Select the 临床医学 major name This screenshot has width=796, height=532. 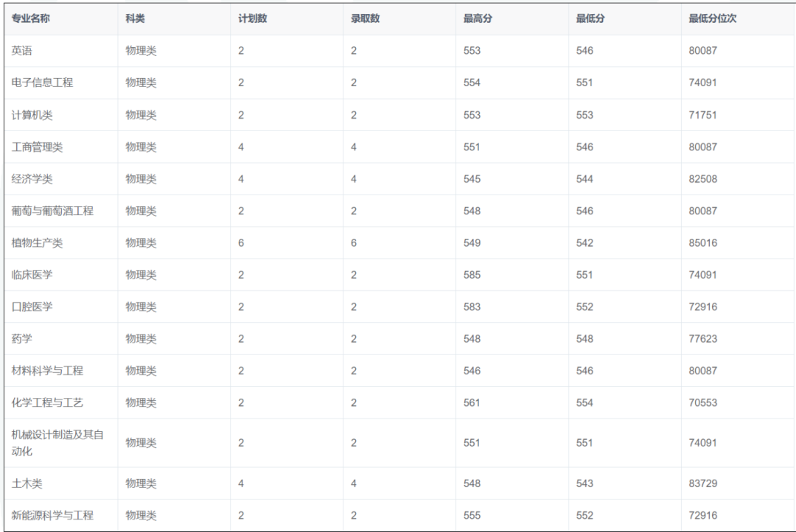coord(32,275)
